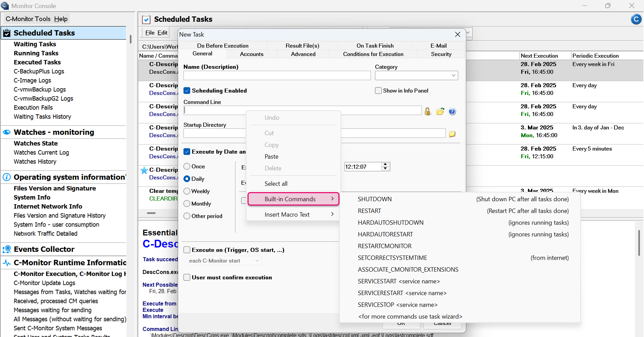
Task: Select the Weekly radio button
Action: click(x=187, y=191)
